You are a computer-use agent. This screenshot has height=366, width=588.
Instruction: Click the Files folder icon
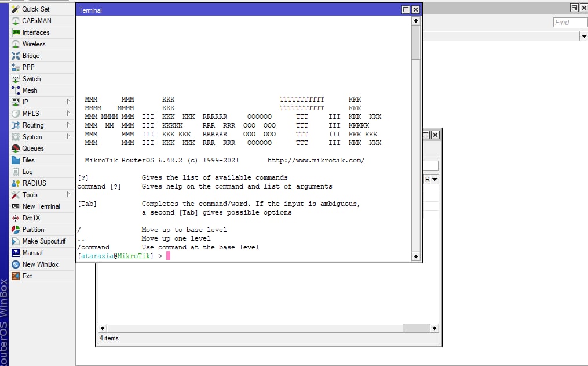[x=16, y=160]
